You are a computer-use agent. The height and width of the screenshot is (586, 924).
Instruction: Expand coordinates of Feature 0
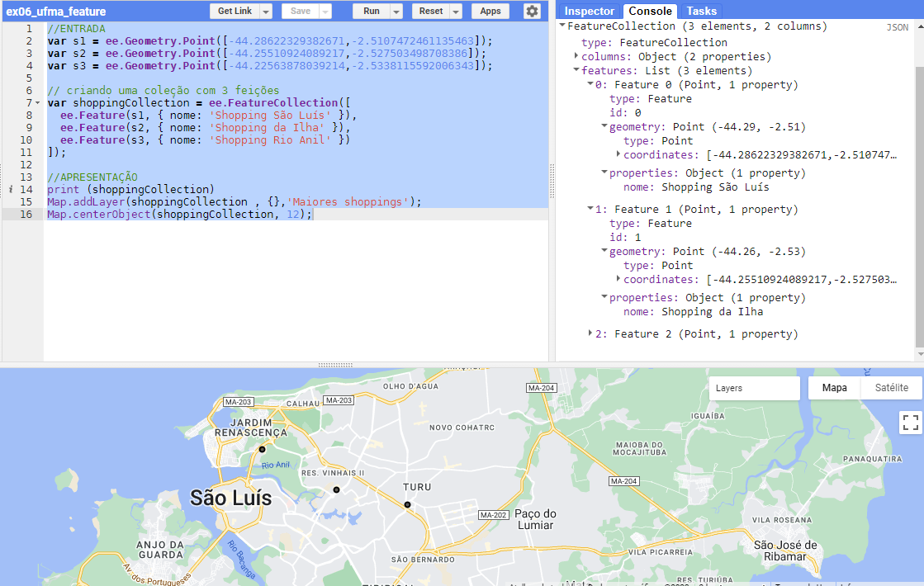click(x=618, y=154)
